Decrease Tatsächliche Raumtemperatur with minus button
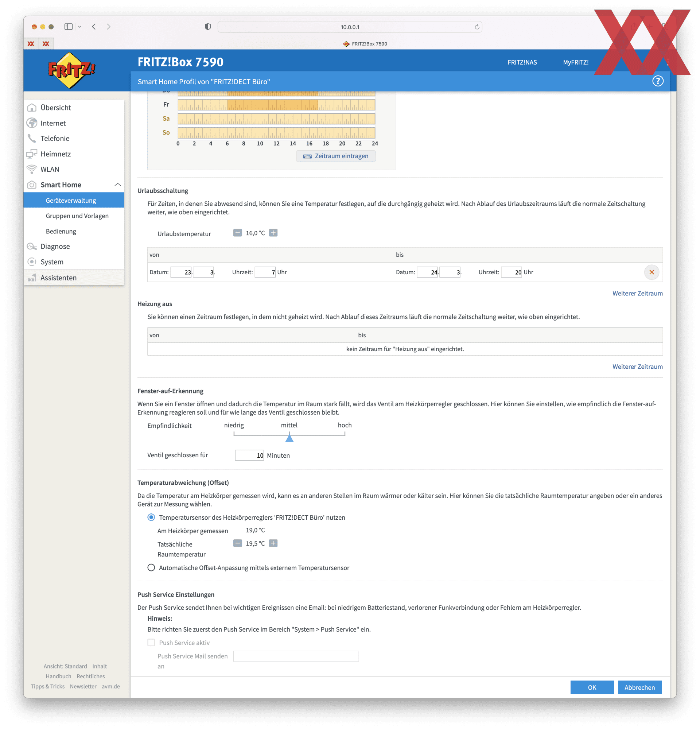This screenshot has width=700, height=729. click(238, 543)
